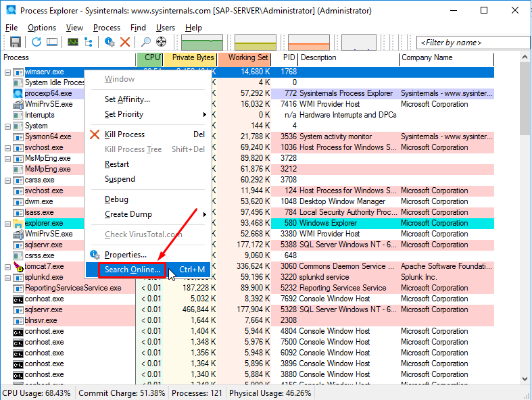This screenshot has width=532, height=400.
Task: Click the Processes: 121 status bar entry
Action: [x=197, y=393]
